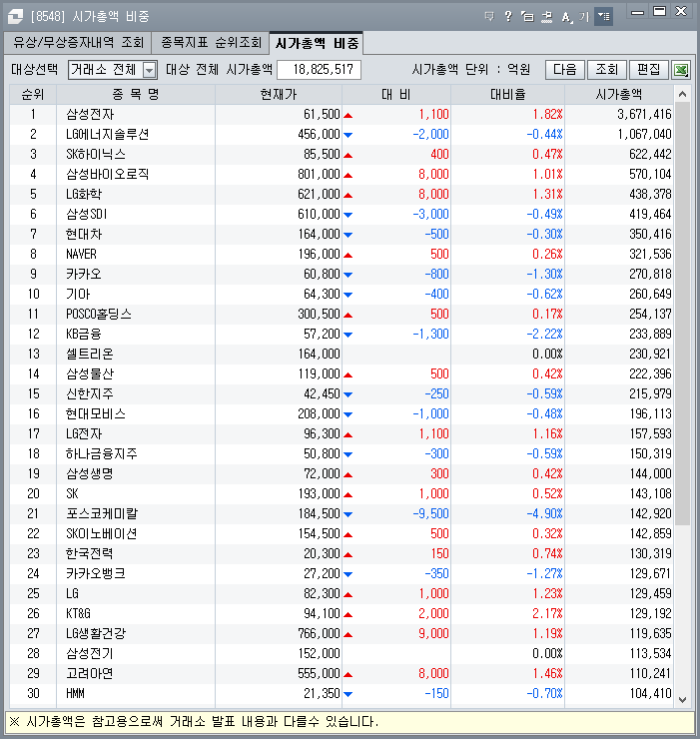The height and width of the screenshot is (739, 700).
Task: Switch to 종목지표 순위조회 tab
Action: [211, 43]
